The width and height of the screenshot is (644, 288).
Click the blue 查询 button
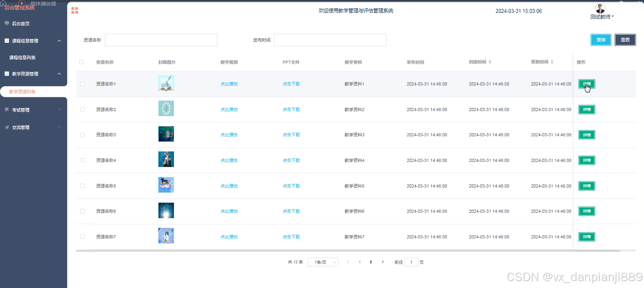pyautogui.click(x=601, y=40)
